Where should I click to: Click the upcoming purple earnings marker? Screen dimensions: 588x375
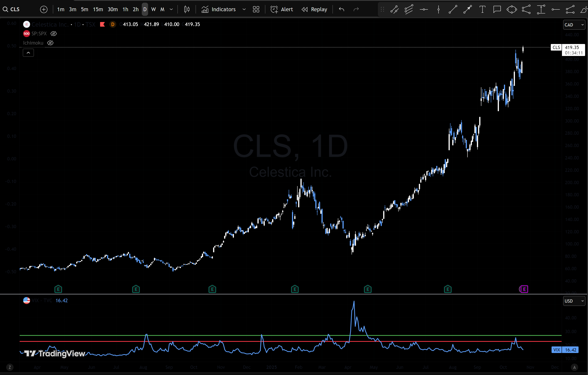click(524, 289)
